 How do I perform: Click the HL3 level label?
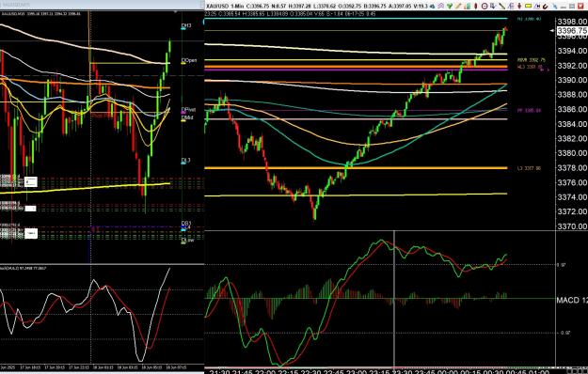(x=530, y=67)
